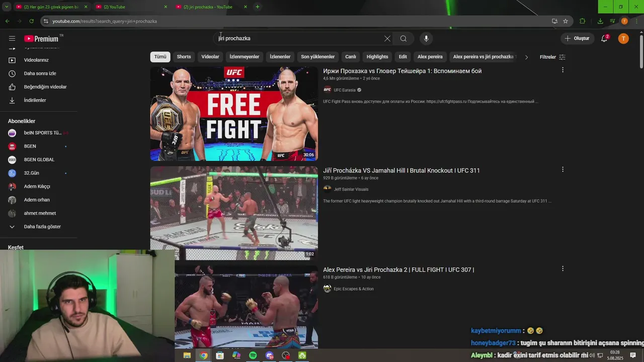The height and width of the screenshot is (362, 644).
Task: Open Jiří Procházka VS Jamahal Hill video title
Action: click(x=401, y=170)
